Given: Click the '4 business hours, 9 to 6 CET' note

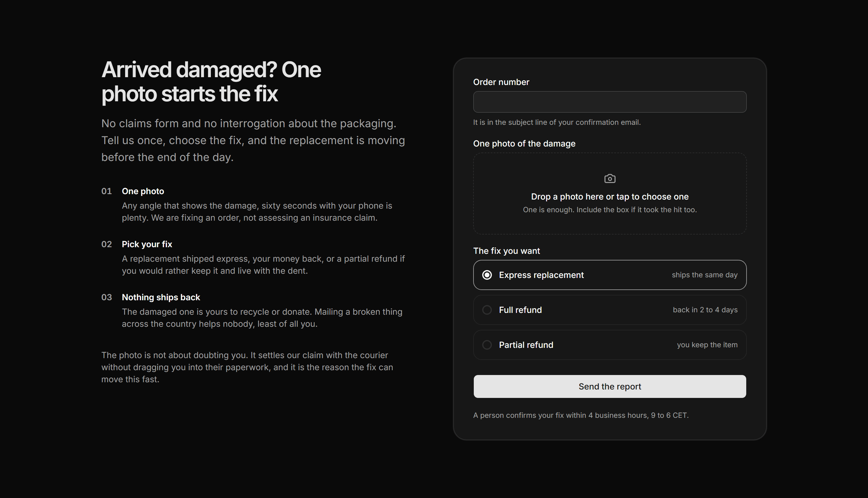Looking at the screenshot, I should 580,415.
